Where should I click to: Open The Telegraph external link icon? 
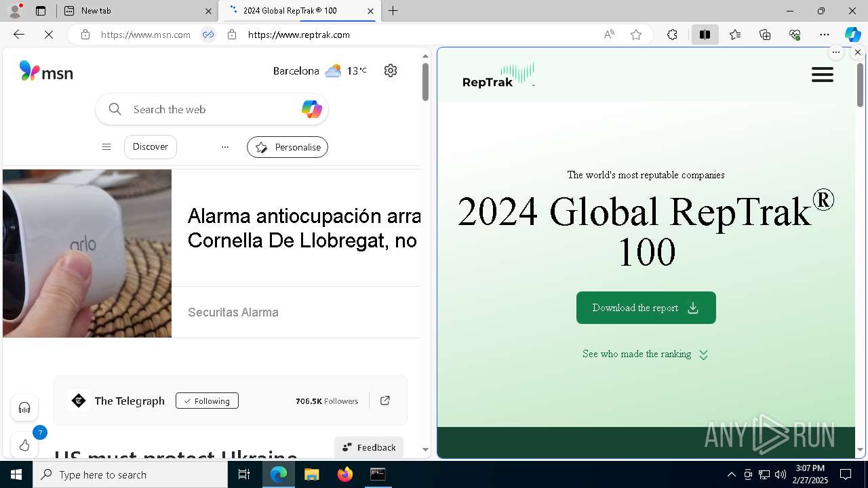point(385,401)
